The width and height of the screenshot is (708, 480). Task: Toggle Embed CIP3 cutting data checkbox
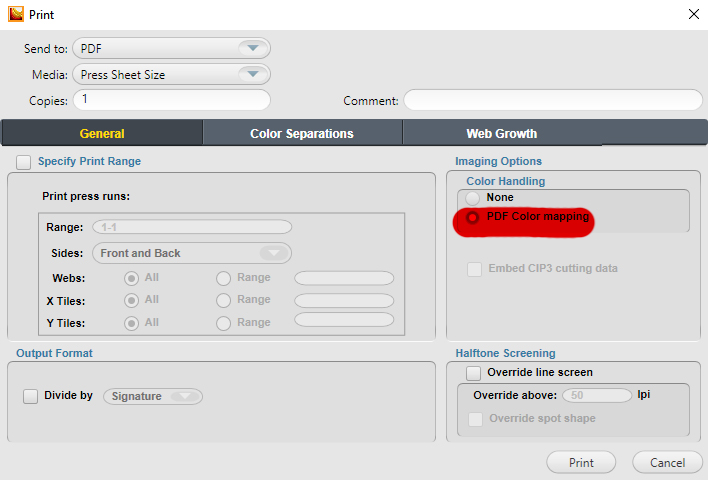475,269
